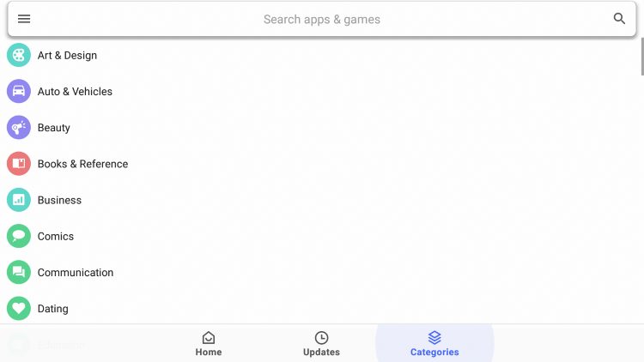The height and width of the screenshot is (362, 644).
Task: Select the Business chart icon
Action: [19, 200]
